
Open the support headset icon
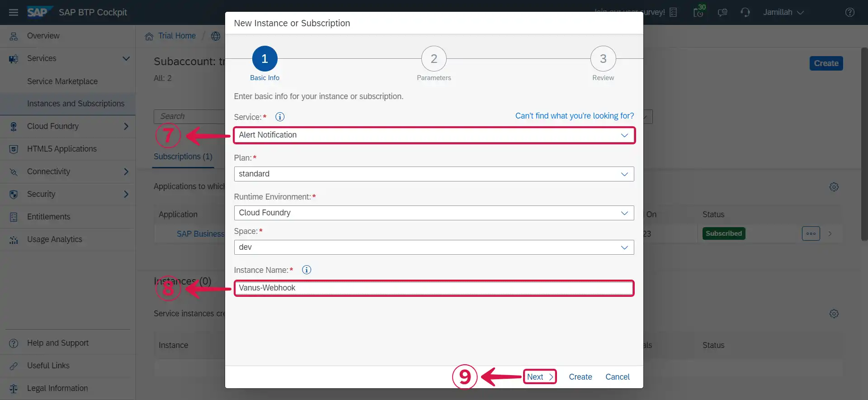pos(745,12)
